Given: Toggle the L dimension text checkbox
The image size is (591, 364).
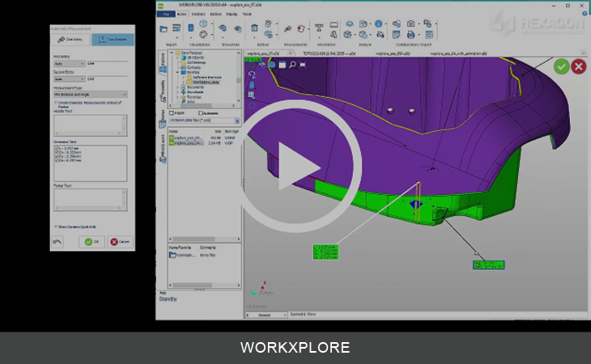Looking at the screenshot, I should tap(57, 148).
